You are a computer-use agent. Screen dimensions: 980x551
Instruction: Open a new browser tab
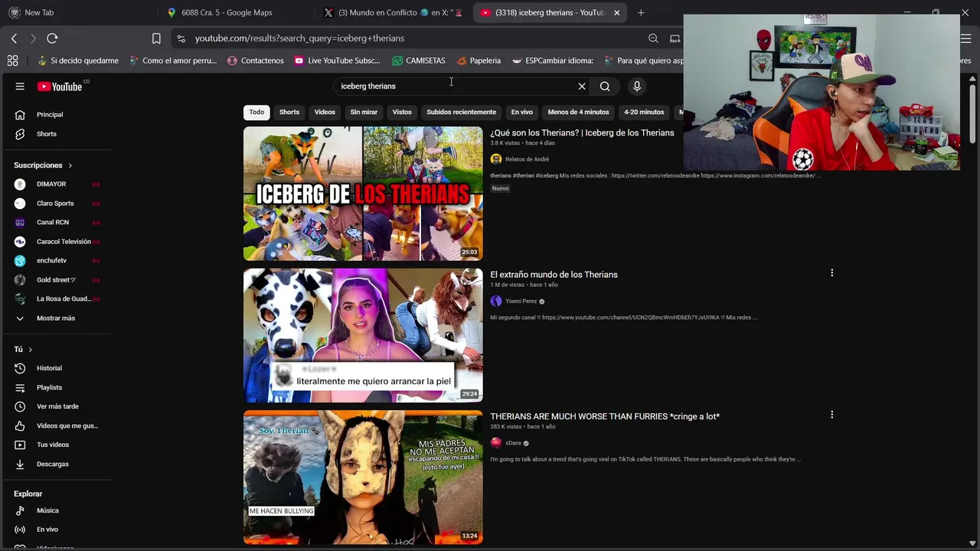pos(641,12)
